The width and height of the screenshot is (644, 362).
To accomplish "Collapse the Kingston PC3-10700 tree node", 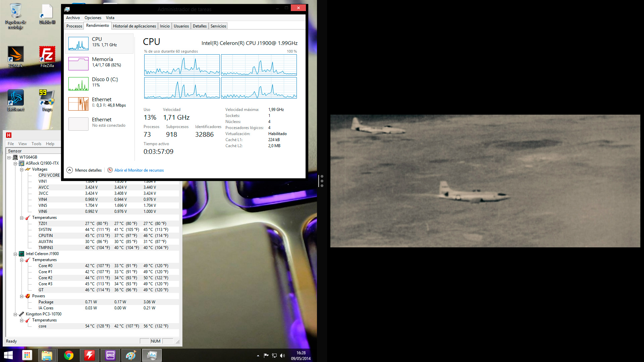I will point(15,314).
